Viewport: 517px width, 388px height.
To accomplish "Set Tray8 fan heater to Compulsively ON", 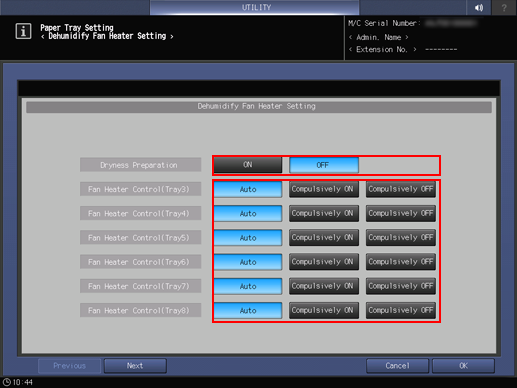I will click(x=324, y=311).
